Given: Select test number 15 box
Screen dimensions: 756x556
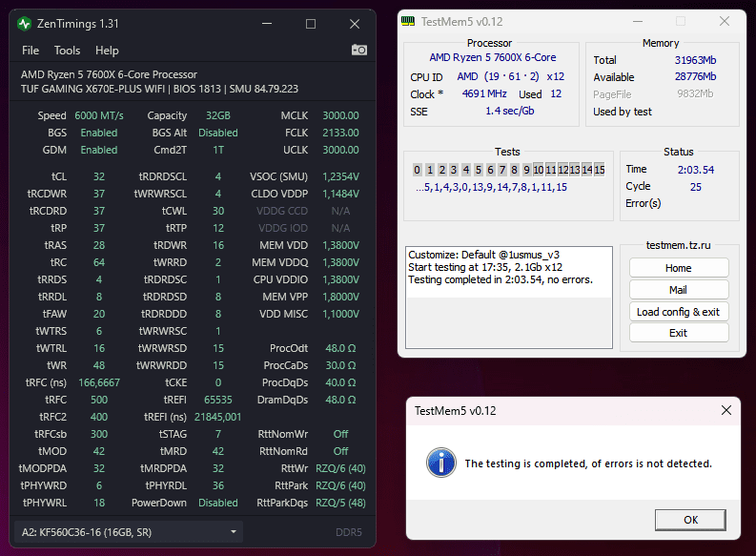Looking at the screenshot, I should [600, 169].
